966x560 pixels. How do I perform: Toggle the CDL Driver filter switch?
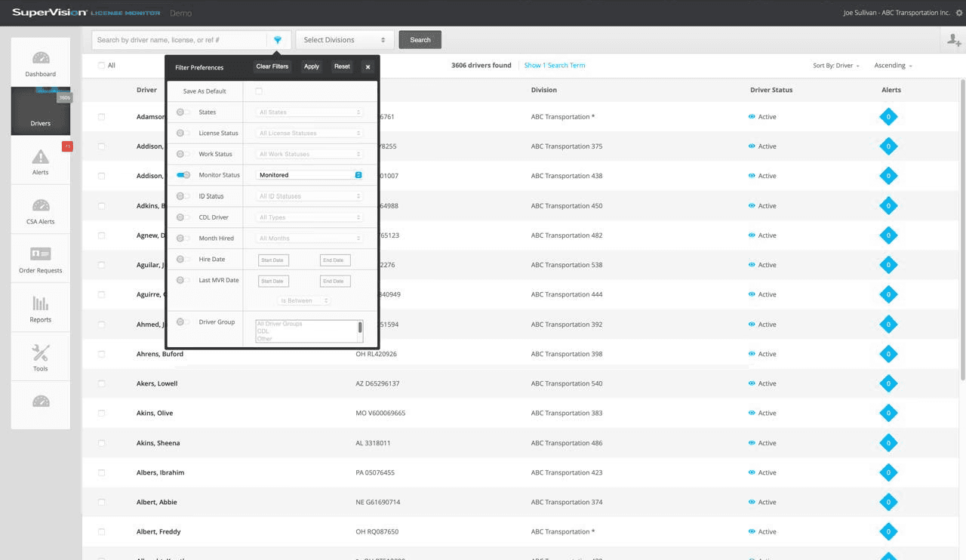pos(183,217)
